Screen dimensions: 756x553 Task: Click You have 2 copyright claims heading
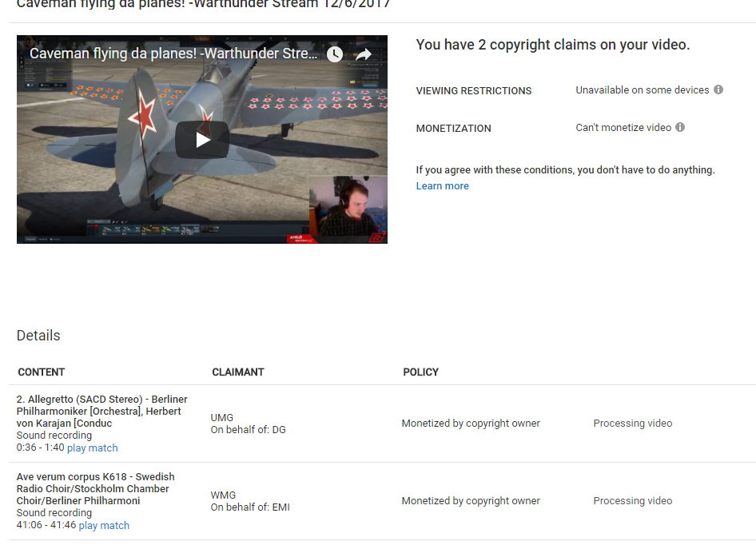pyautogui.click(x=553, y=45)
